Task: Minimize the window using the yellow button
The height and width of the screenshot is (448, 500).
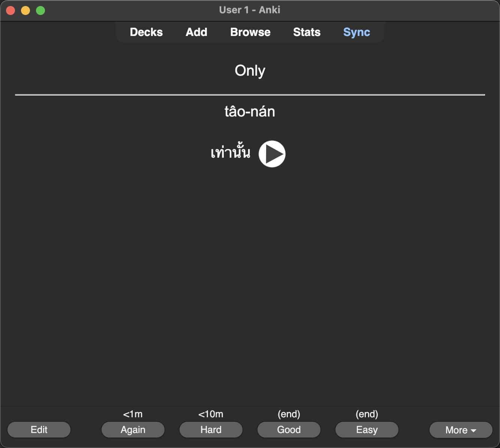Action: (25, 10)
